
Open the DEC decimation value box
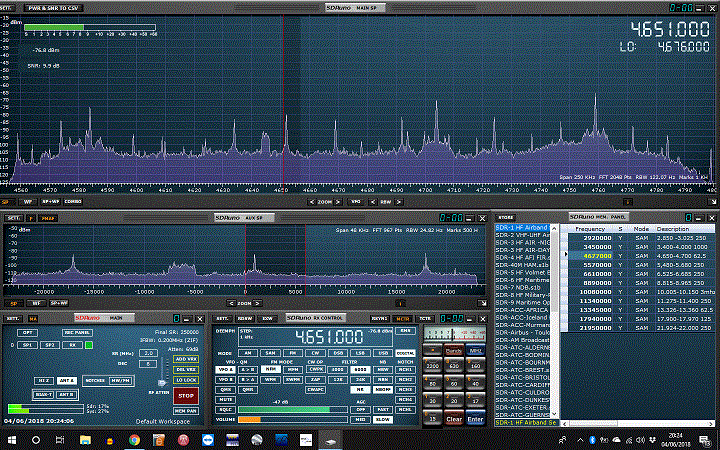point(148,364)
